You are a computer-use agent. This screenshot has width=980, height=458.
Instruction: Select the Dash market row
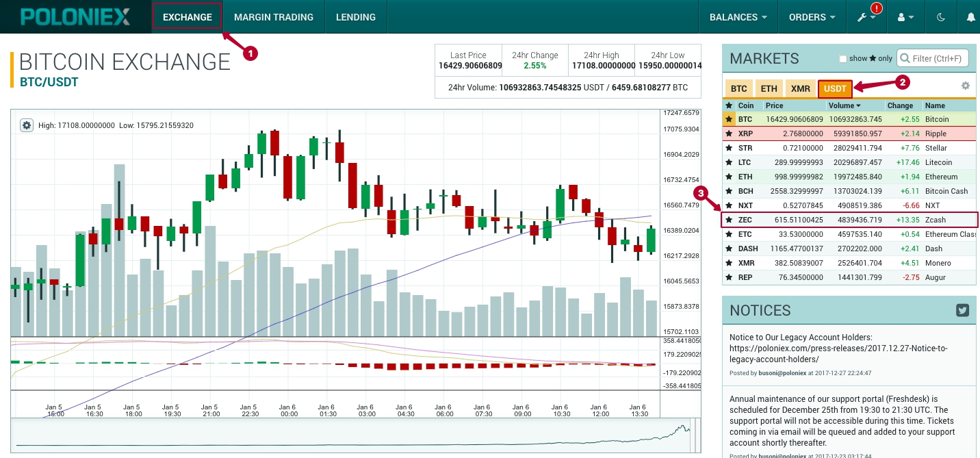[849, 249]
